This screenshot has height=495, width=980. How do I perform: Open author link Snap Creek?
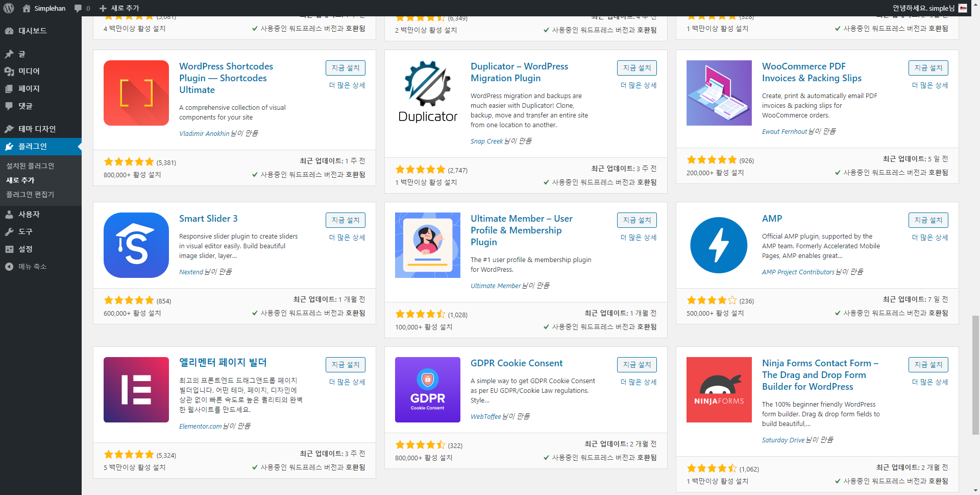486,141
